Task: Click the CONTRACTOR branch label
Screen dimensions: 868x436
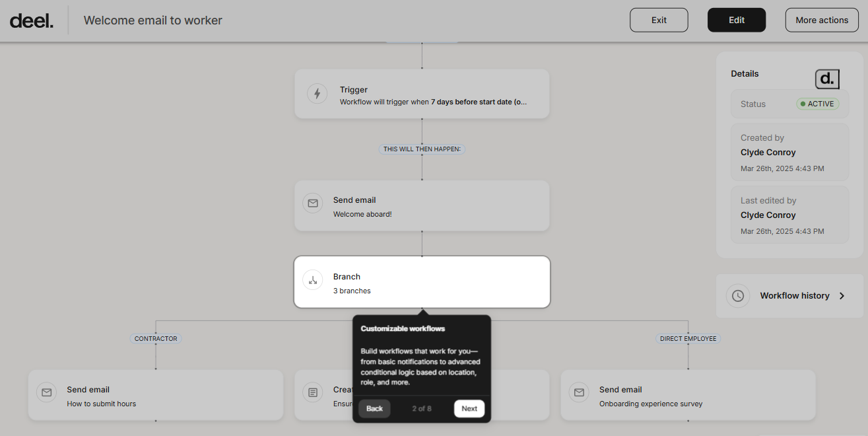Action: tap(156, 339)
